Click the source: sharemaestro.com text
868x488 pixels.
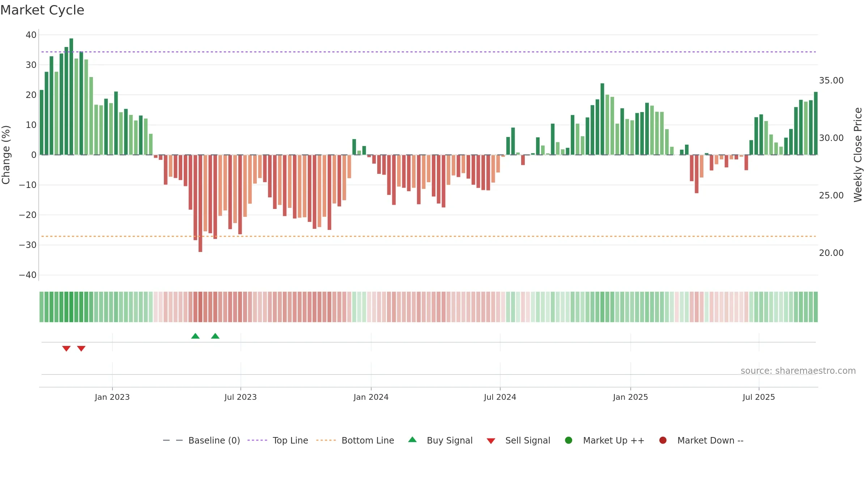click(x=798, y=371)
